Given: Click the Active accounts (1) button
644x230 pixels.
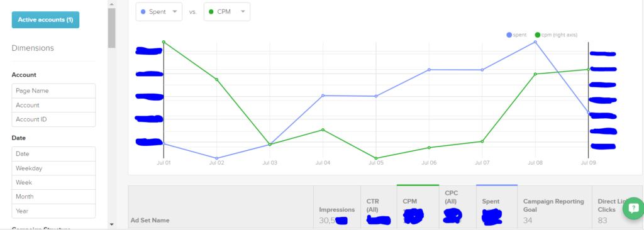Looking at the screenshot, I should point(45,19).
